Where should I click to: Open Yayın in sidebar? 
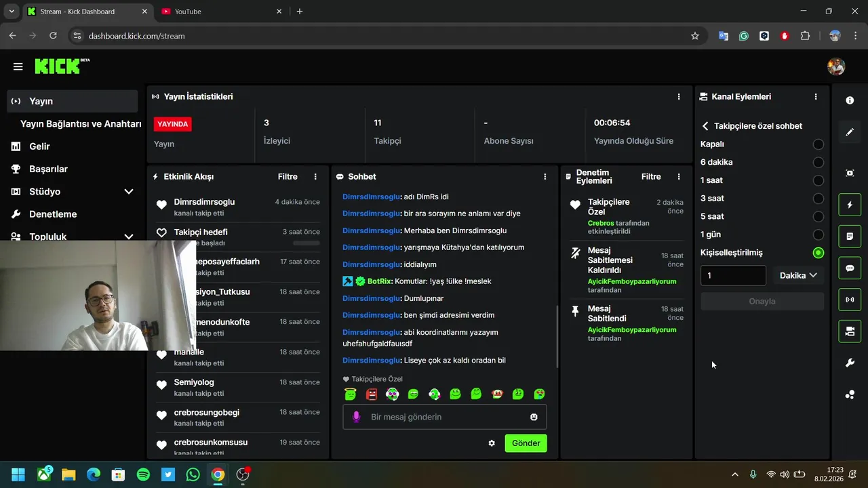[x=73, y=101]
